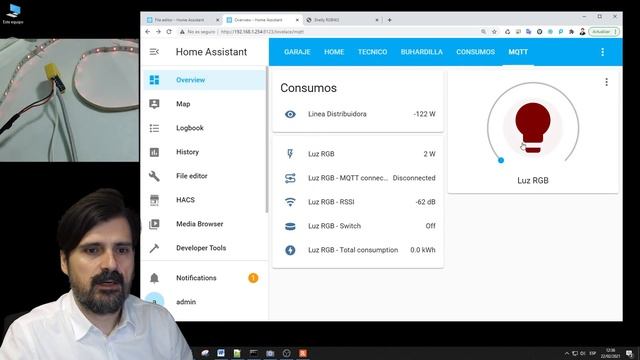Image resolution: width=640 pixels, height=360 pixels.
Task: Switch to the HOME tab
Action: pyautogui.click(x=334, y=52)
